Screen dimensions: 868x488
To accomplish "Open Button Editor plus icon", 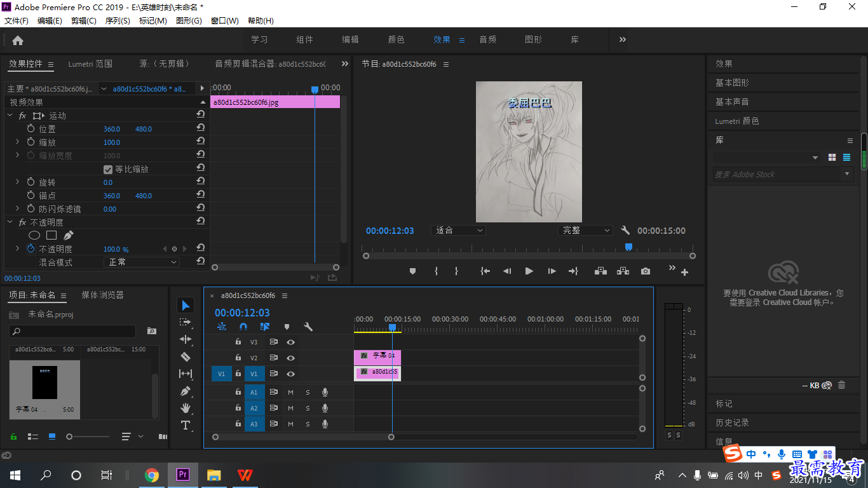I will click(684, 273).
